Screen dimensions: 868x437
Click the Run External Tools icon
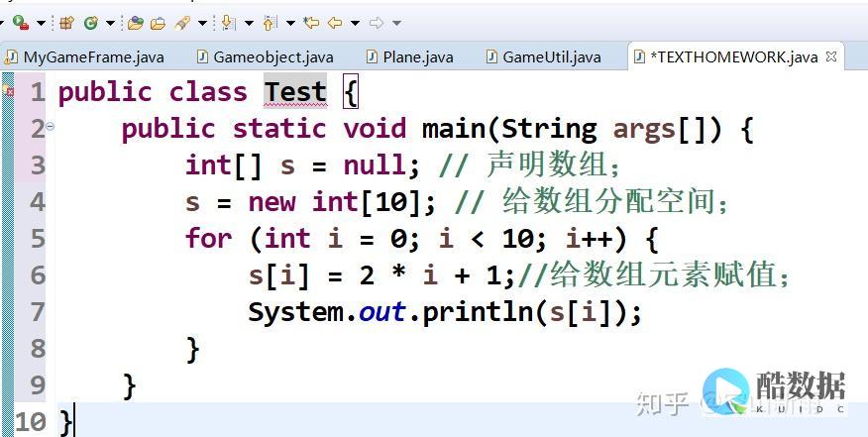(x=21, y=23)
